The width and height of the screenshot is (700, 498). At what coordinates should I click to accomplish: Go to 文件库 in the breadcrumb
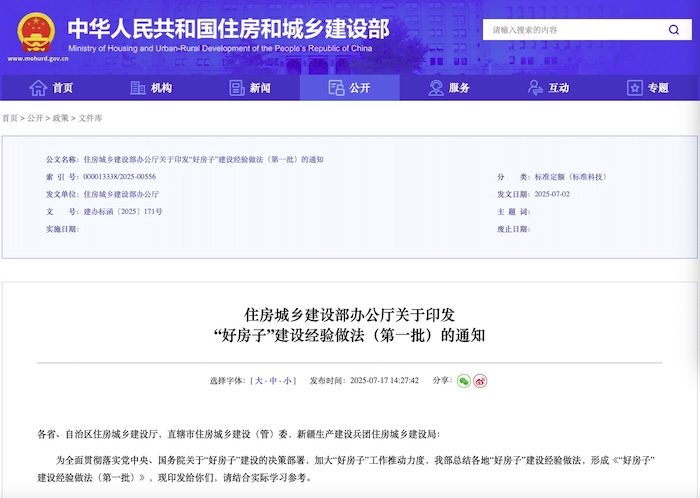point(90,118)
